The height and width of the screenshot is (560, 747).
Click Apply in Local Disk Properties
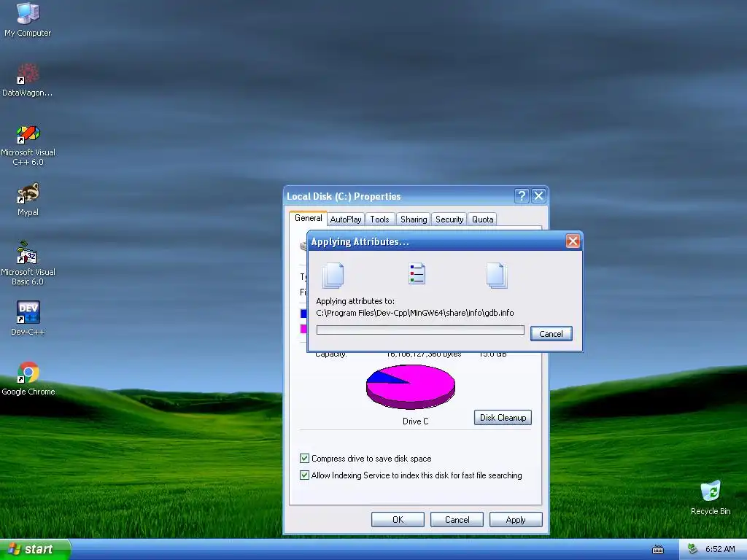coord(516,519)
